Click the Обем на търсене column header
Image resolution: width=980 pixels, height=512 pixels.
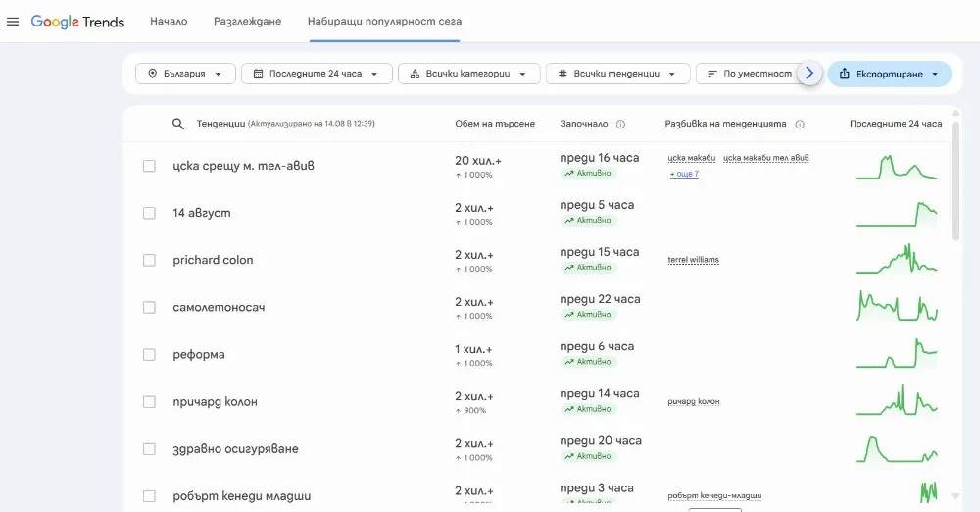click(495, 124)
